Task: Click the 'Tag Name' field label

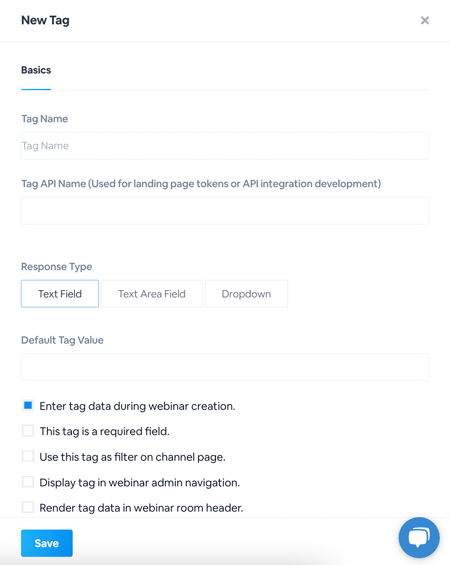Action: (44, 119)
